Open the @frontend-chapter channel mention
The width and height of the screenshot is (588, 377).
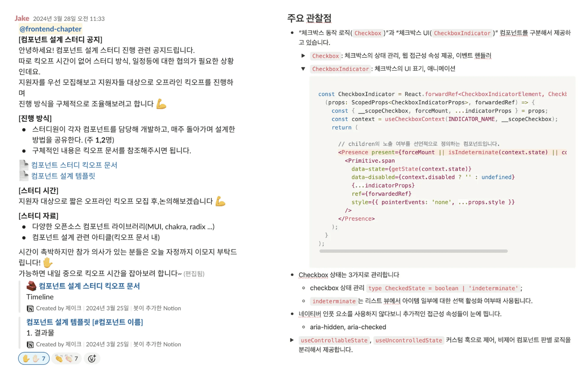click(x=49, y=29)
